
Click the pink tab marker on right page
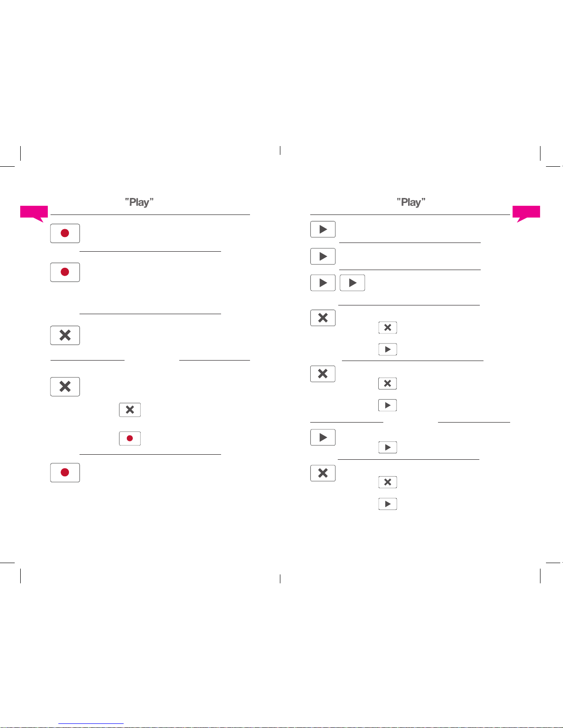point(526,212)
